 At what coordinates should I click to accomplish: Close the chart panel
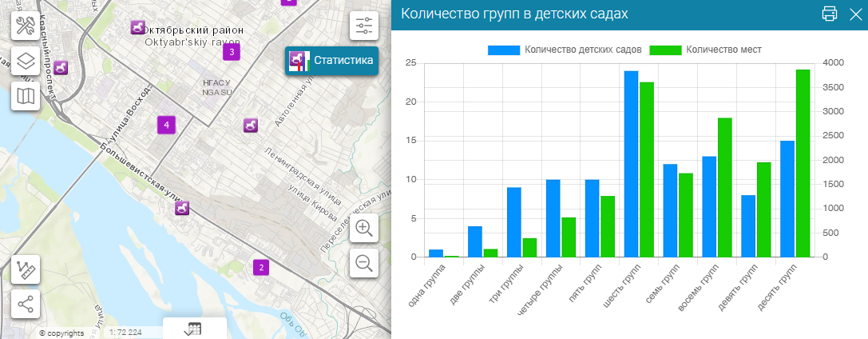pos(856,14)
